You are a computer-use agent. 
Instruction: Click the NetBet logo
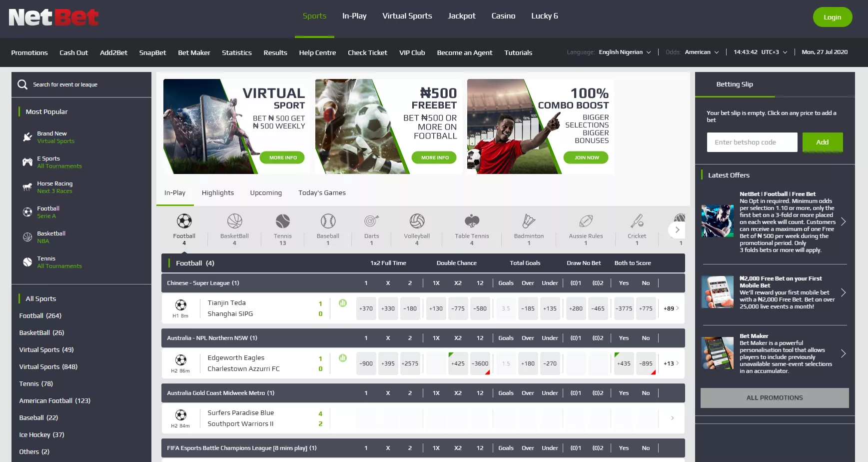click(x=53, y=17)
